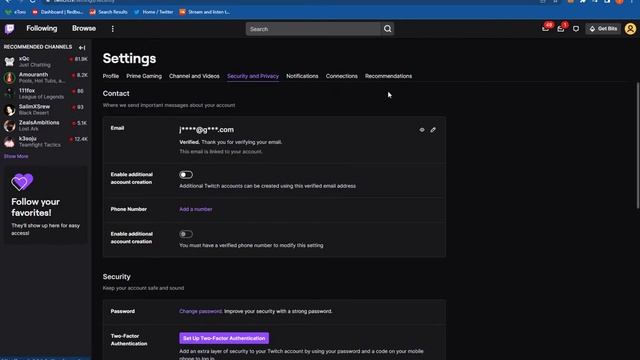Open the user profile avatar menu
Image resolution: width=640 pixels, height=360 pixels.
(x=630, y=29)
